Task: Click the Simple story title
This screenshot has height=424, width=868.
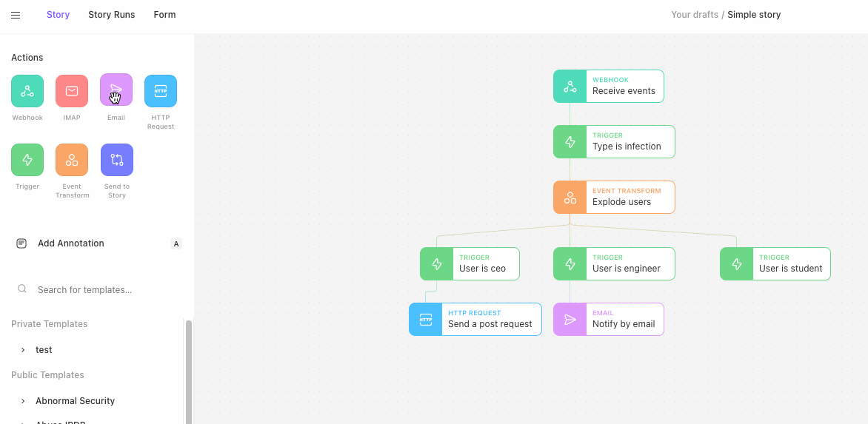Action: tap(754, 15)
